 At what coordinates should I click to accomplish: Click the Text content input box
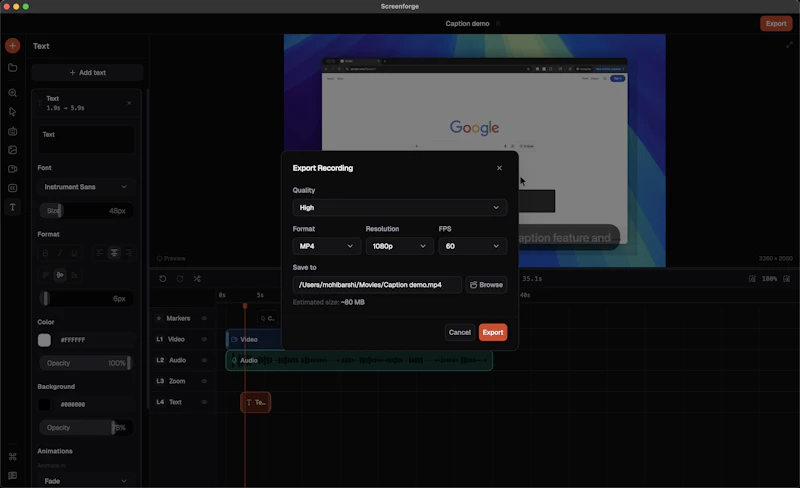86,139
